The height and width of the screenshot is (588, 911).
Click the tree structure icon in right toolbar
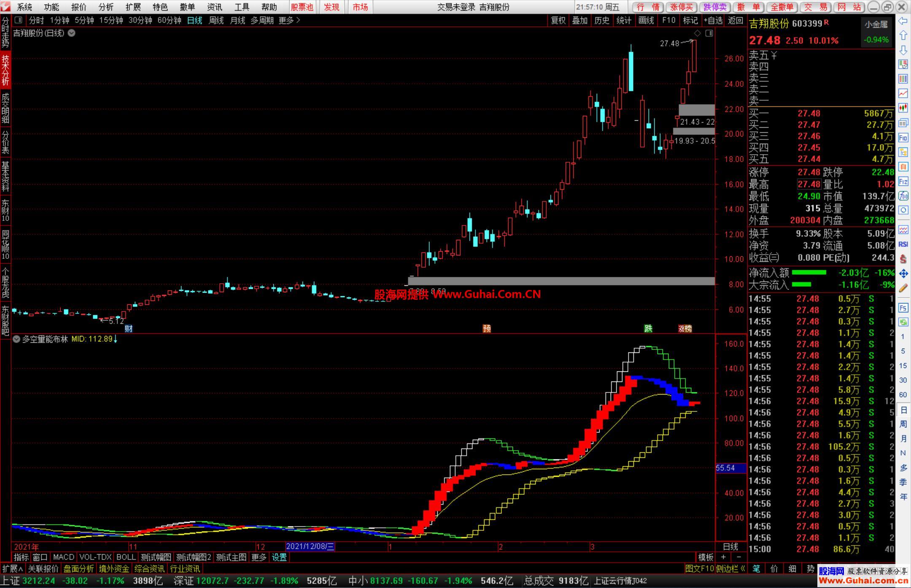[x=903, y=152]
